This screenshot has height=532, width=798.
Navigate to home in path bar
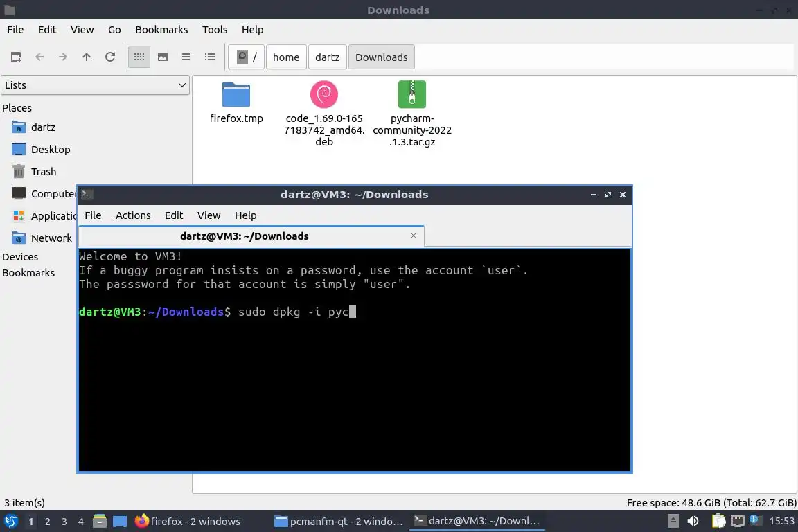(286, 57)
